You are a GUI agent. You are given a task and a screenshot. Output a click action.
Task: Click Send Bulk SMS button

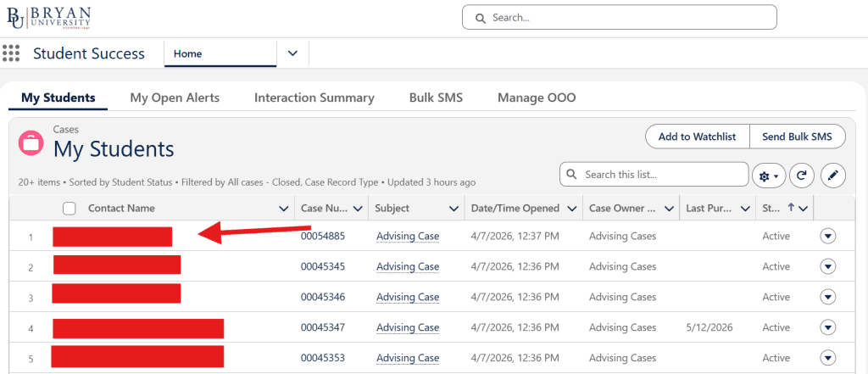[797, 137]
